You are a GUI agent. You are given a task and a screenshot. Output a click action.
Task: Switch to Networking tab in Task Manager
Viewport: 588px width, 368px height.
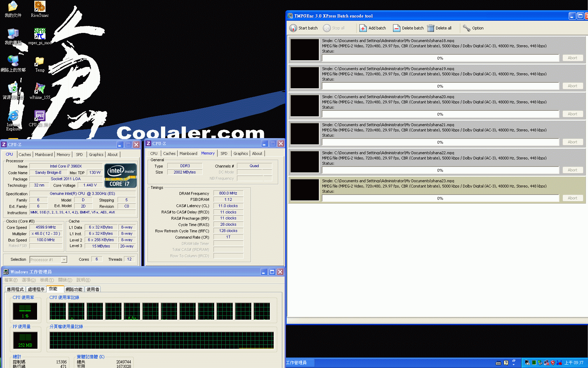pyautogui.click(x=74, y=289)
